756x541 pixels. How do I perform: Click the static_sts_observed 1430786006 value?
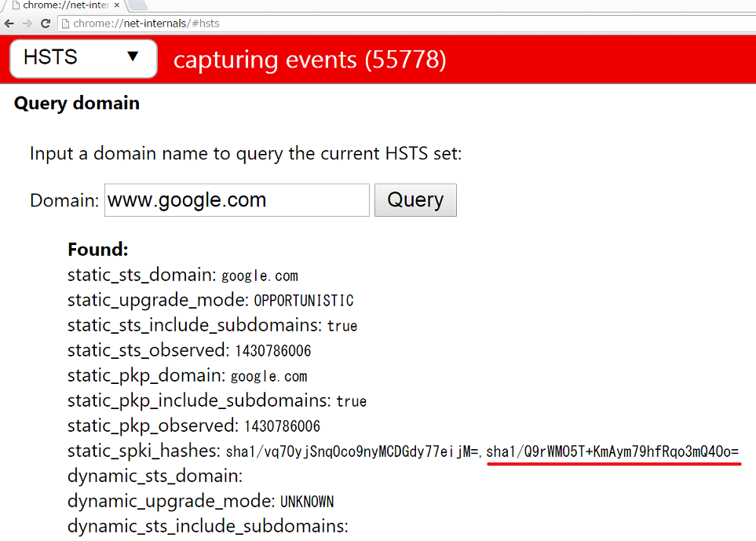[273, 351]
